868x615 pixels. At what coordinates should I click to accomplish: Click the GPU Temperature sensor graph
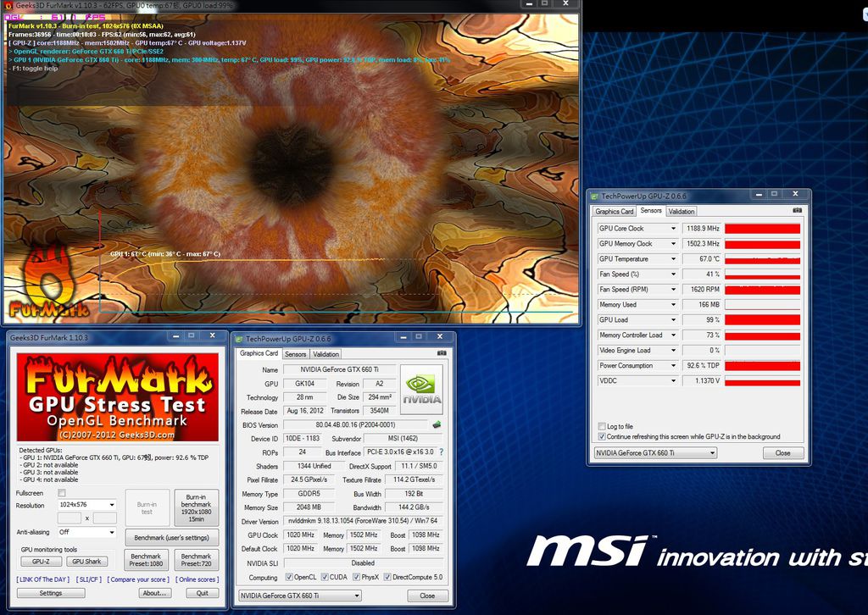click(x=762, y=259)
